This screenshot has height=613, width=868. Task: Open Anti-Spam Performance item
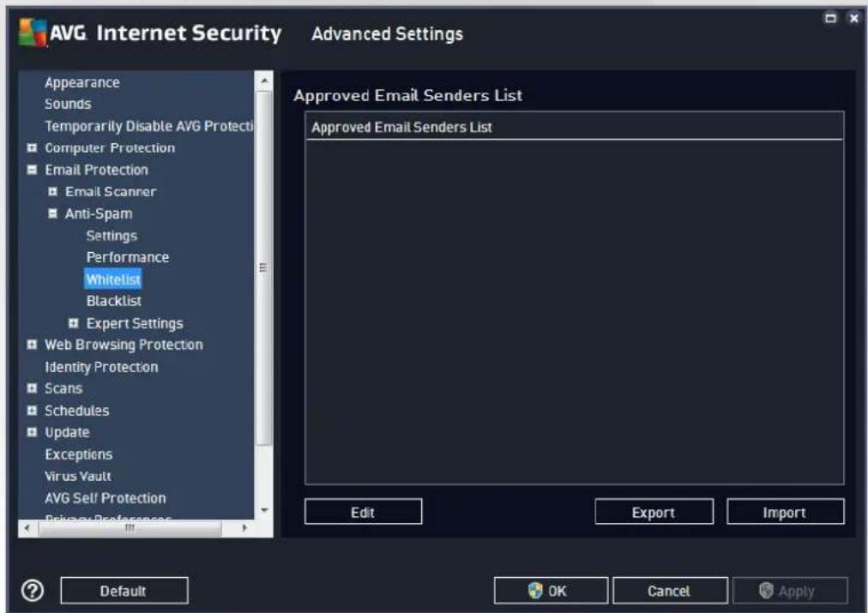click(127, 257)
